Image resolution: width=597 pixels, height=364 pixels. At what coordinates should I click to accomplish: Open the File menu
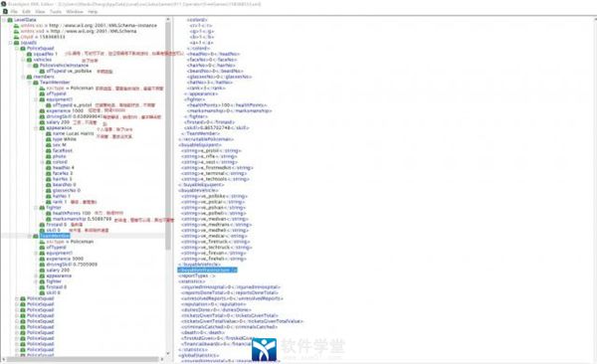pyautogui.click(x=14, y=12)
